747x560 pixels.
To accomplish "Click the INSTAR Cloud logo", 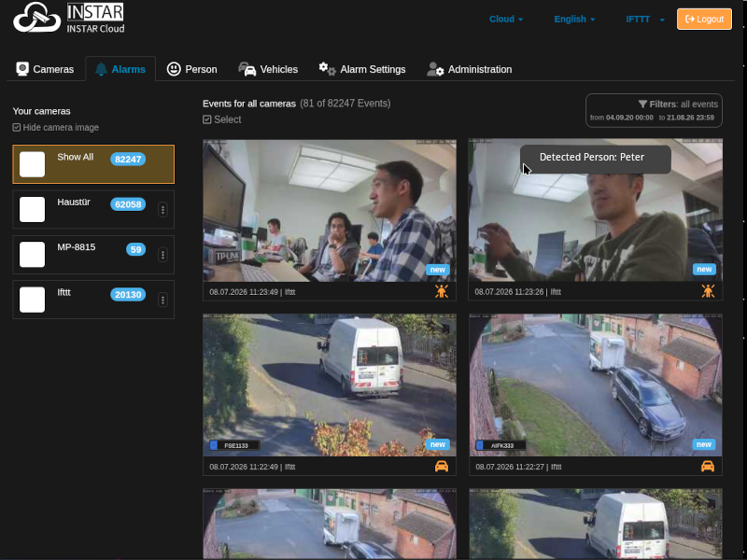I will pos(69,18).
